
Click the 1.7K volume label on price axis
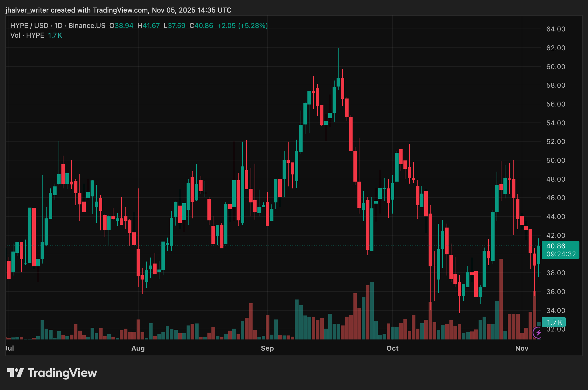554,322
